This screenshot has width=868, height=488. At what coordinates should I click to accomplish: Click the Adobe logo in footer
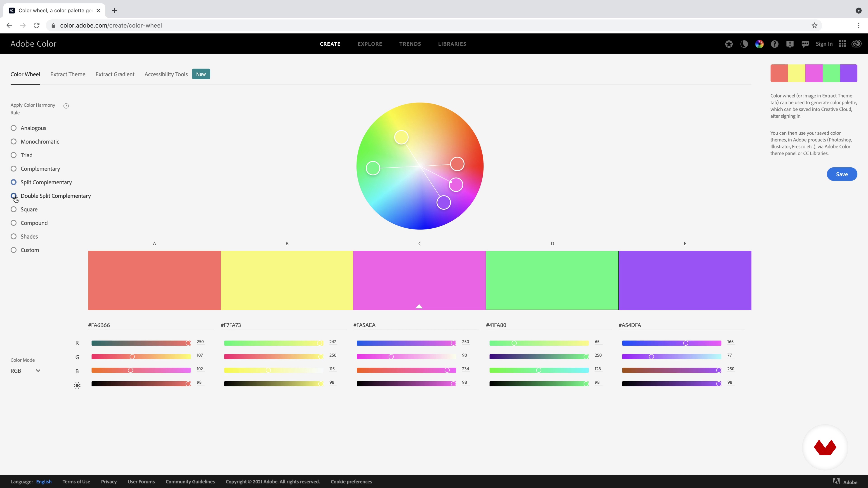click(x=845, y=482)
